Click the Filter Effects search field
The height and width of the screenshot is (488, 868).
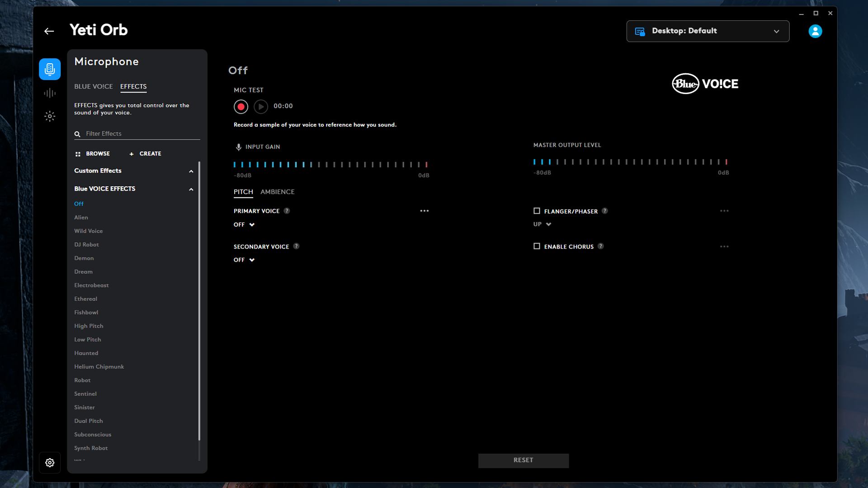[137, 133]
